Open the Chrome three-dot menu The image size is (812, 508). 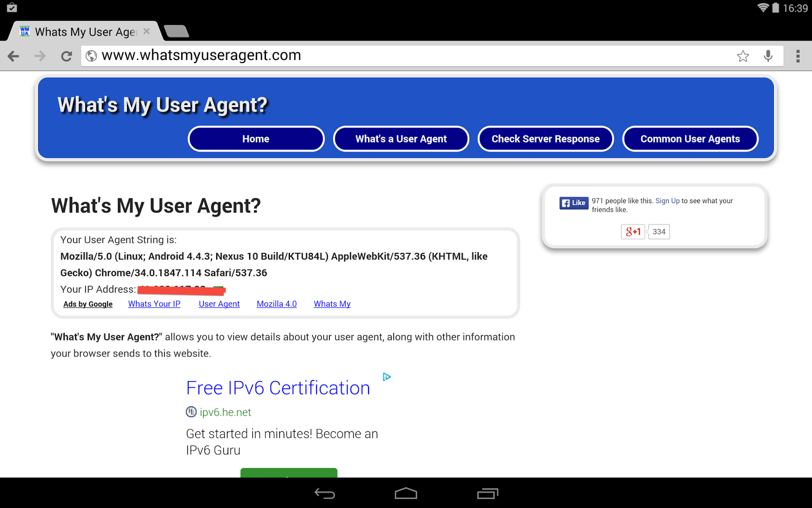point(798,56)
